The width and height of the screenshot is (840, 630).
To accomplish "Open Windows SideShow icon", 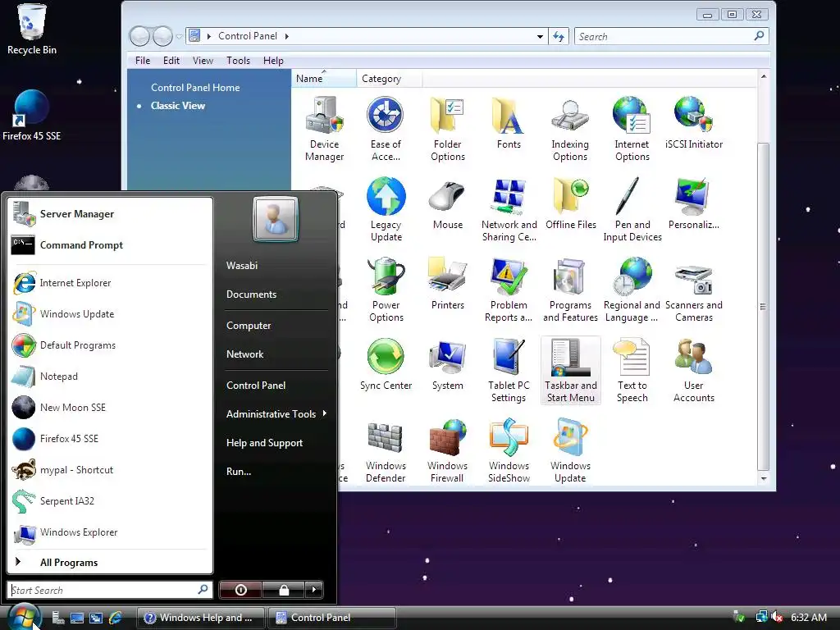I will point(509,450).
